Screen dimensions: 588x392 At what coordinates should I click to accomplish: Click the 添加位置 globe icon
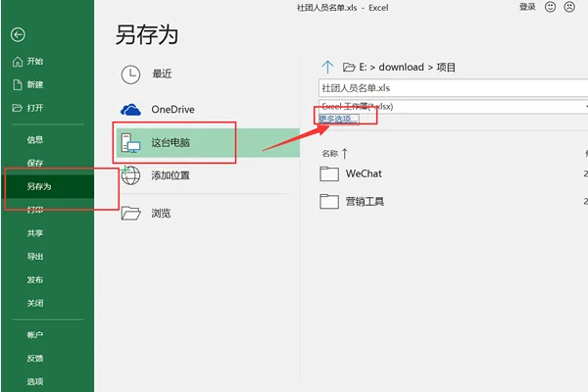pyautogui.click(x=130, y=175)
